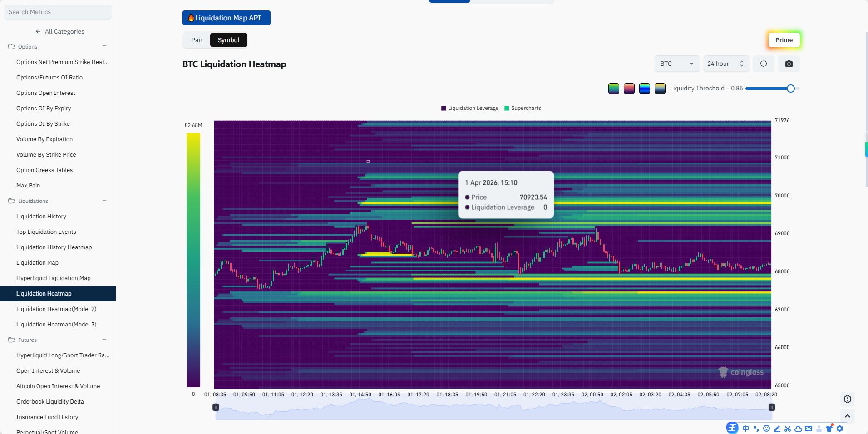Open the 24 hour timeframe selector
This screenshot has width=868, height=434.
(x=725, y=64)
